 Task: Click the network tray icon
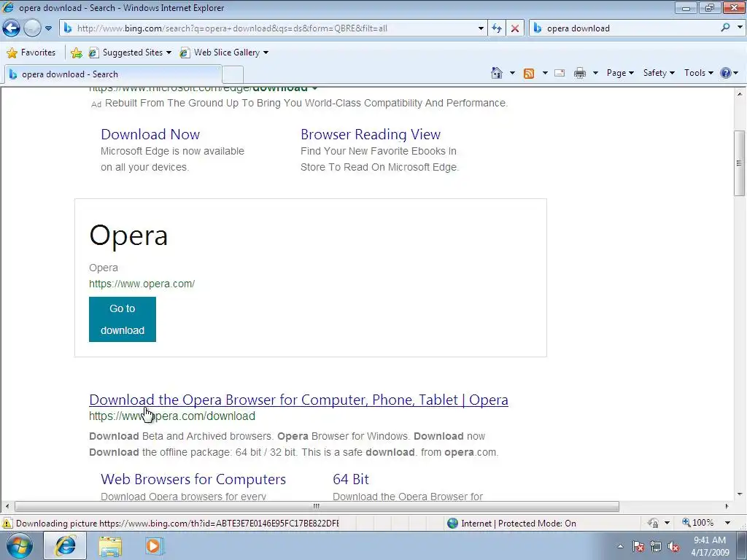656,547
